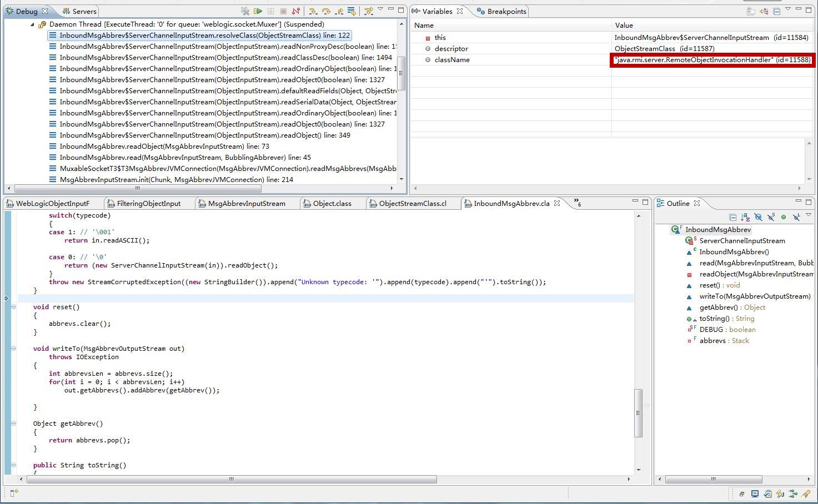Open the ObjectStreamClass.class editor tab
This screenshot has width=818, height=504.
(412, 204)
